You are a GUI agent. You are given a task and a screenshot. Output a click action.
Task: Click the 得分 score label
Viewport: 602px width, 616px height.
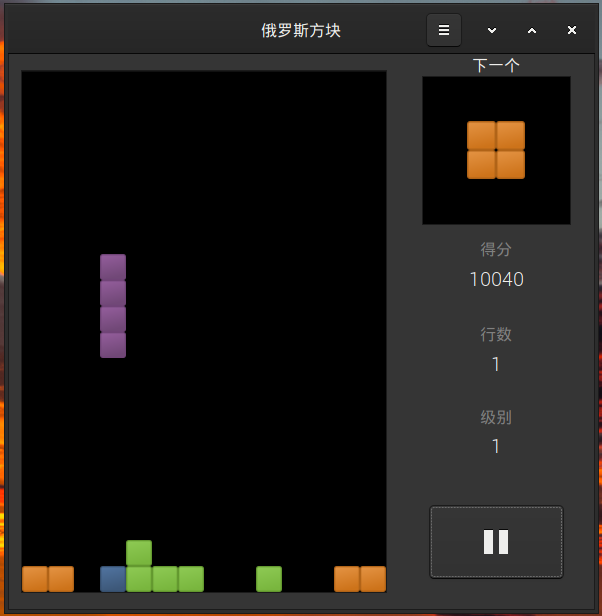[496, 249]
